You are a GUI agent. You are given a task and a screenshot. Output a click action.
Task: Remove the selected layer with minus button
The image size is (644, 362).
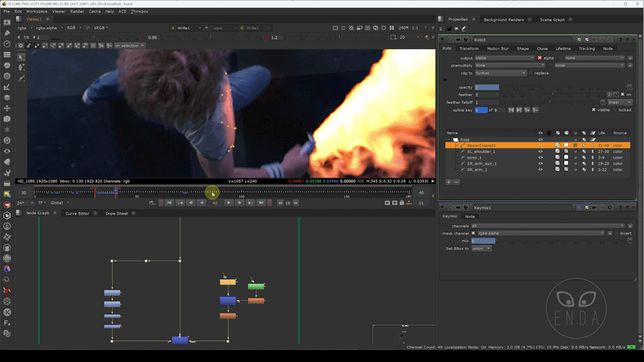(456, 182)
